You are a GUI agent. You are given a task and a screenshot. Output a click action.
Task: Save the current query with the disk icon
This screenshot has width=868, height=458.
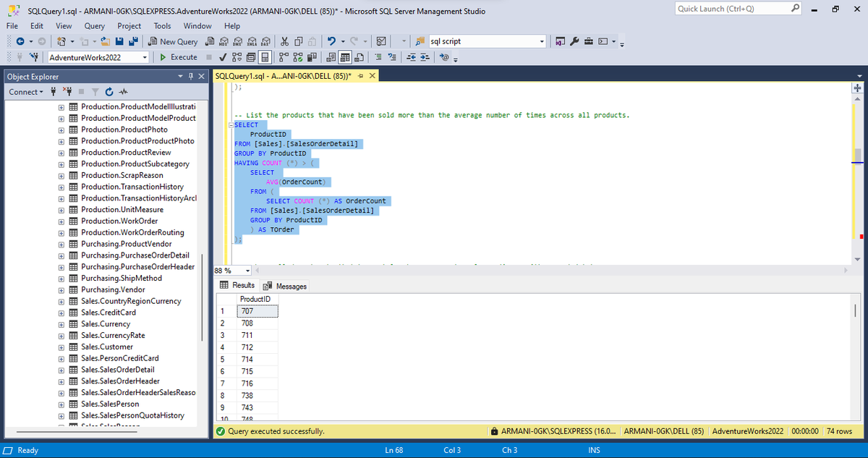[119, 42]
